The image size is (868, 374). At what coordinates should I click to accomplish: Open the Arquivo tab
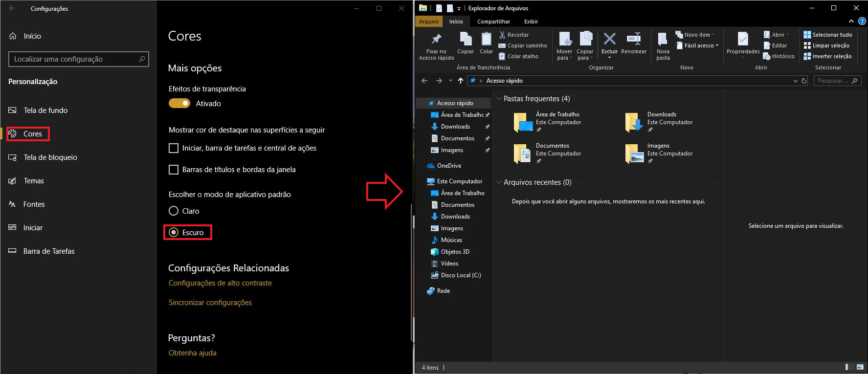point(429,22)
